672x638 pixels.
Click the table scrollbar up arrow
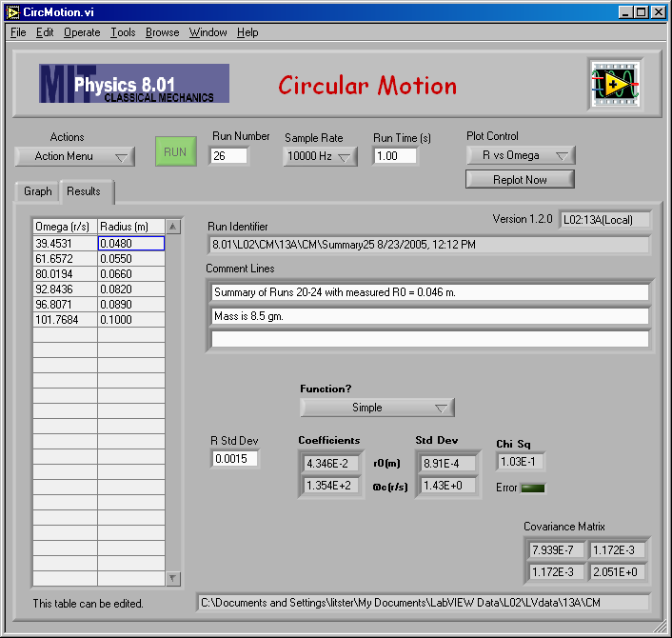click(172, 227)
